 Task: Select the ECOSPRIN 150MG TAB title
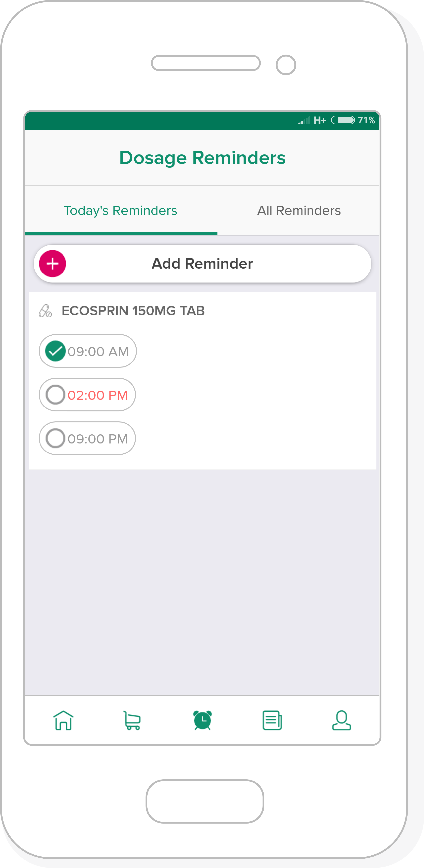click(133, 311)
